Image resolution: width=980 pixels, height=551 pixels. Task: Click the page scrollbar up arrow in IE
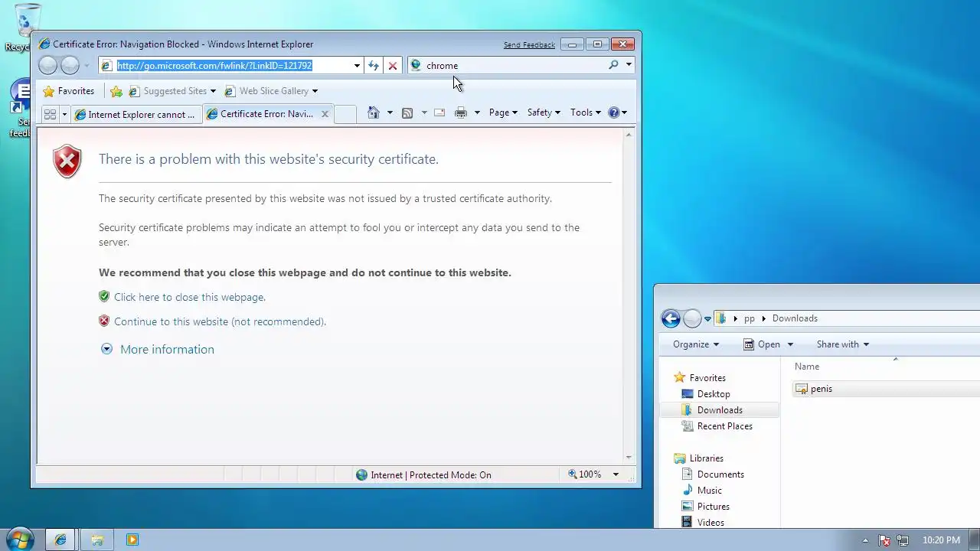(629, 135)
